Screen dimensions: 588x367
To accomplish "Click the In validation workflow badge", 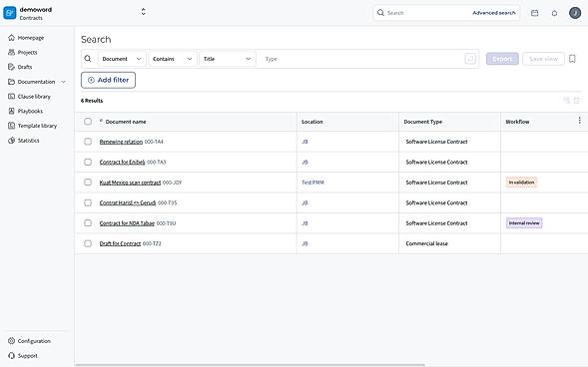I will tap(522, 183).
